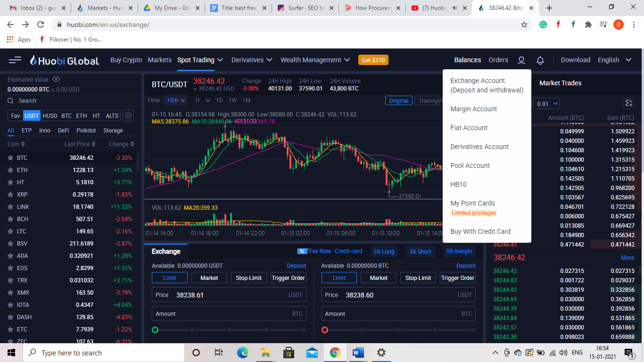This screenshot has height=362, width=644.
Task: Favorite ADA with its star
Action: tap(10, 256)
